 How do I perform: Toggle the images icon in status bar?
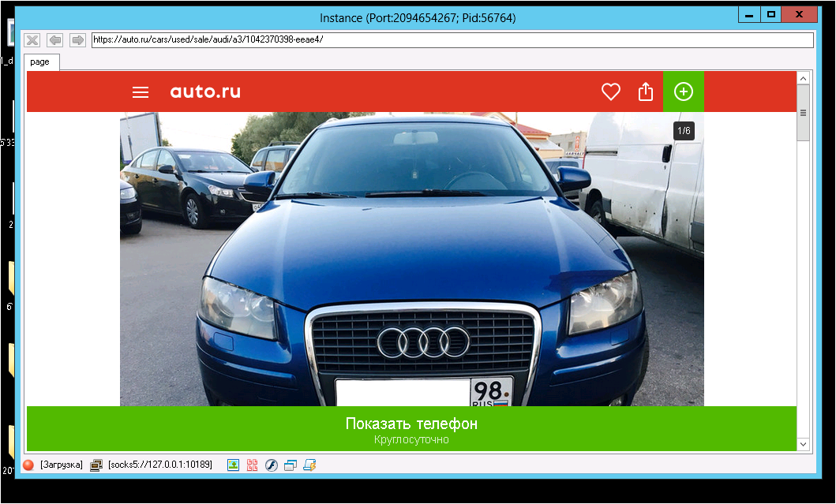click(233, 465)
